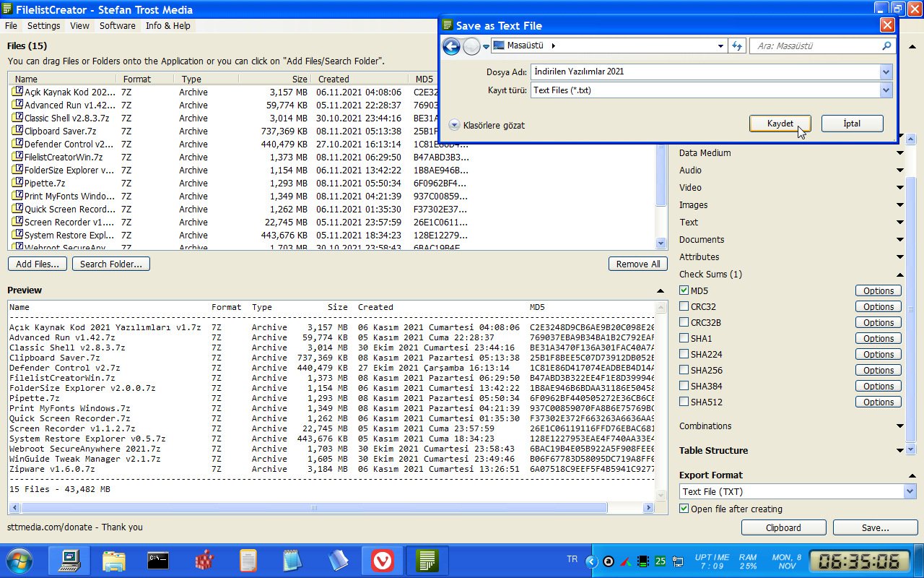Screen dimensions: 924x578
Task: Go forward in the Save dialog
Action: pos(471,46)
